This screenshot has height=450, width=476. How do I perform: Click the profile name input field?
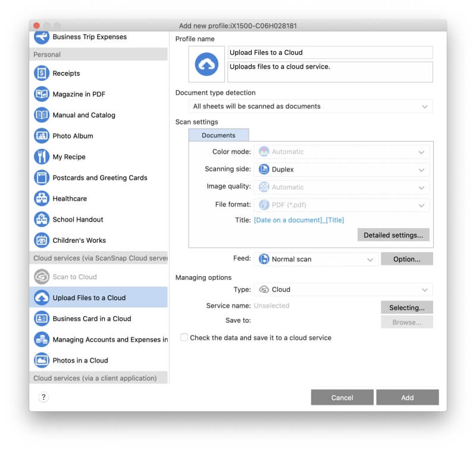[x=330, y=52]
